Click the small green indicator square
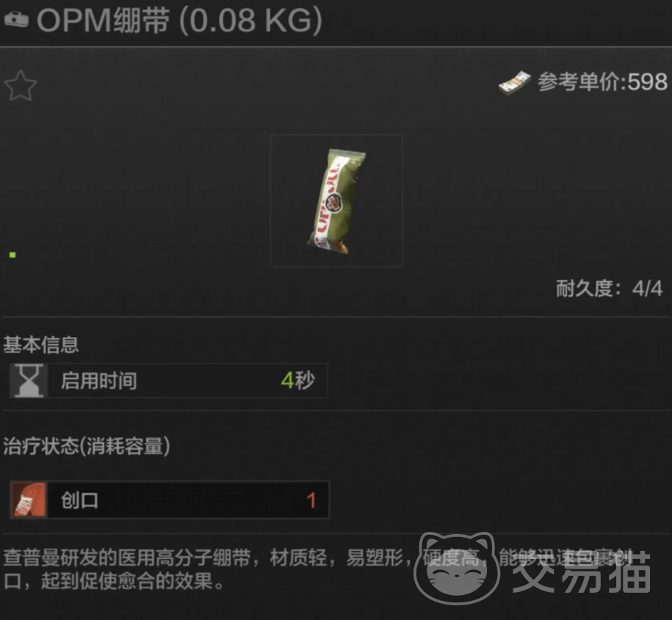The height and width of the screenshot is (620, 672). pyautogui.click(x=12, y=255)
